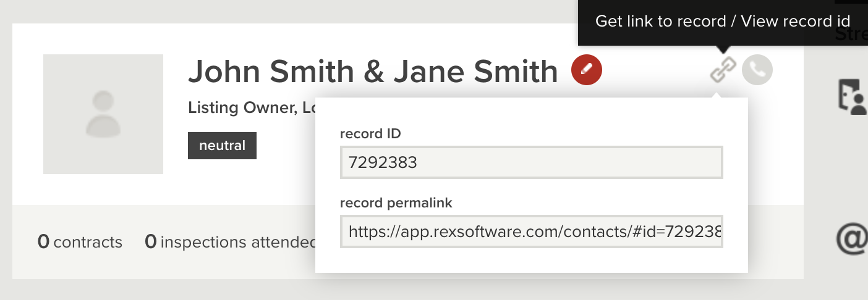Click the "John Smith & Jane Smith" name heading
868x300 pixels.
tap(373, 72)
